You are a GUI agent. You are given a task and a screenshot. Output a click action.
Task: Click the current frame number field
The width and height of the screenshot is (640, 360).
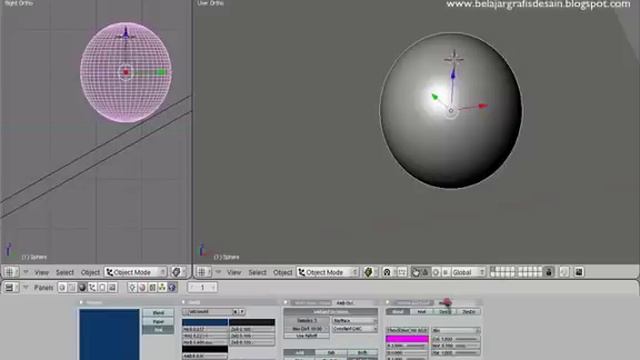(x=202, y=287)
